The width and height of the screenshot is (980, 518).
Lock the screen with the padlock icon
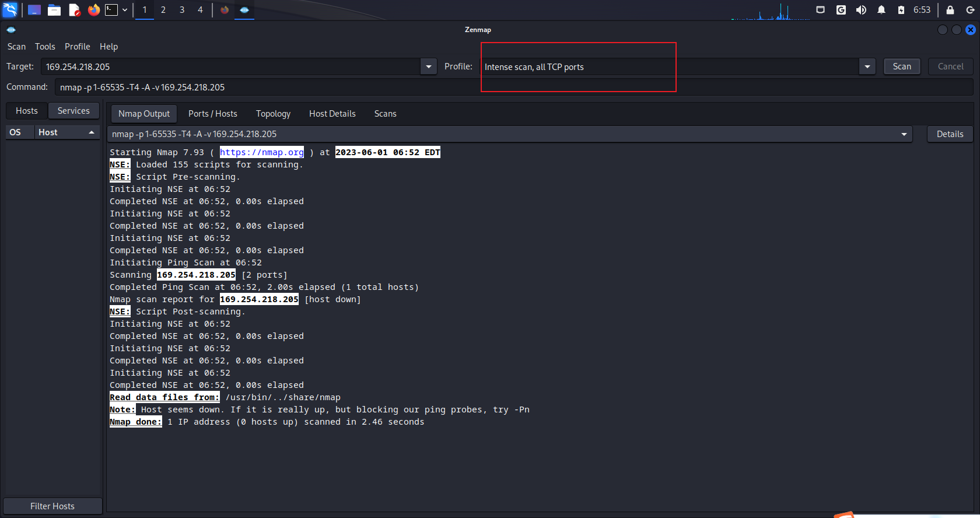pos(950,10)
